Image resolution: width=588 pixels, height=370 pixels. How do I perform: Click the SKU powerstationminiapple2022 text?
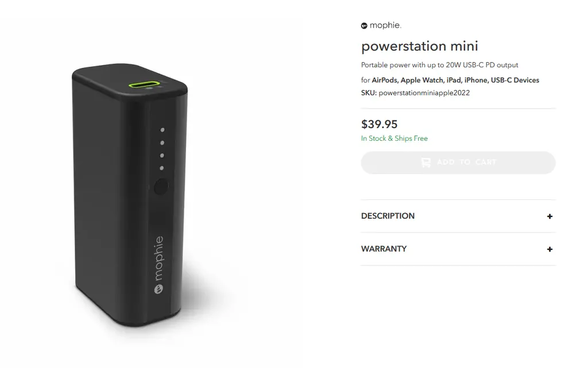415,92
